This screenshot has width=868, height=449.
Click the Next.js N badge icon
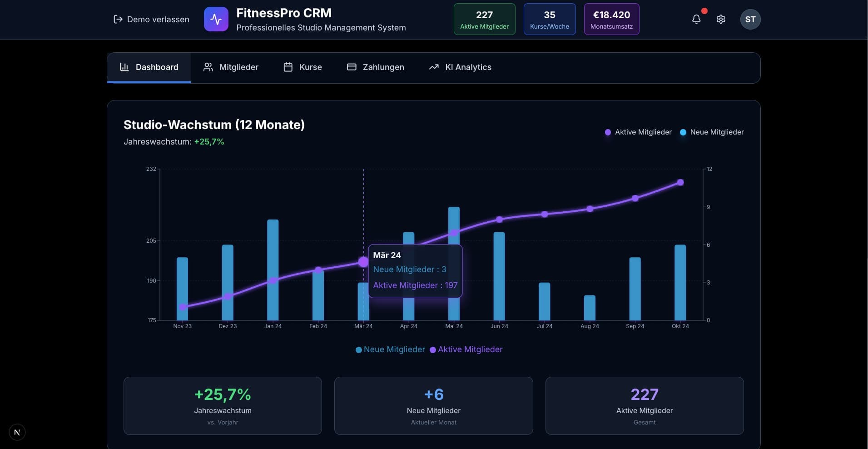17,432
